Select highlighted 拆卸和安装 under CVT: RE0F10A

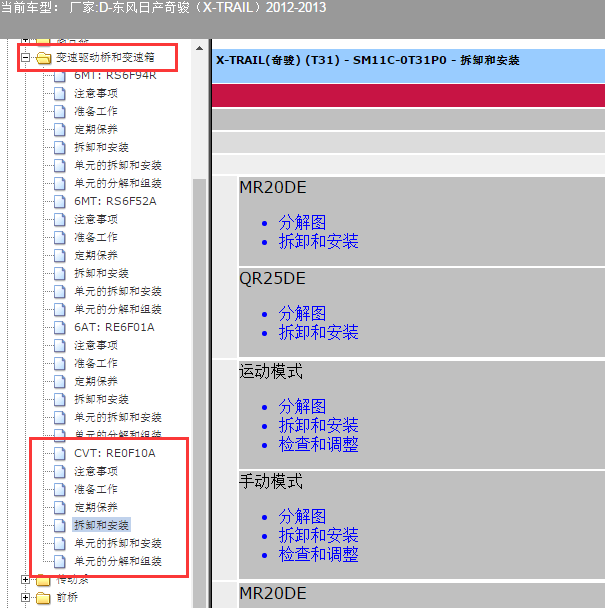(x=101, y=525)
